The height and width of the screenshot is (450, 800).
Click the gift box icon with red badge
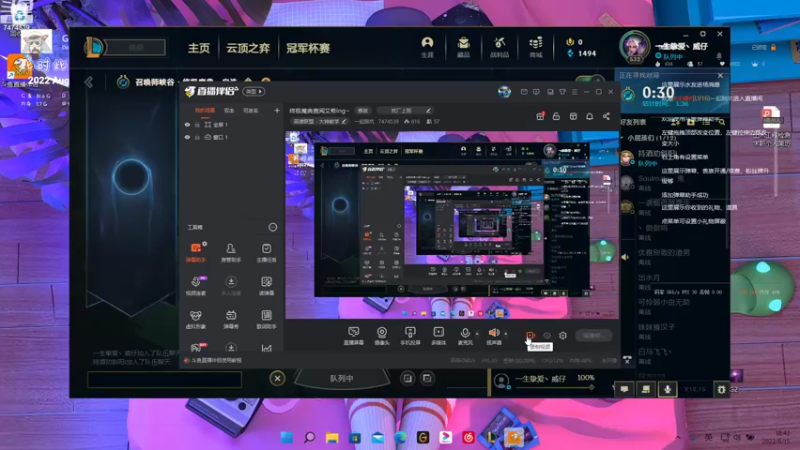click(x=540, y=116)
